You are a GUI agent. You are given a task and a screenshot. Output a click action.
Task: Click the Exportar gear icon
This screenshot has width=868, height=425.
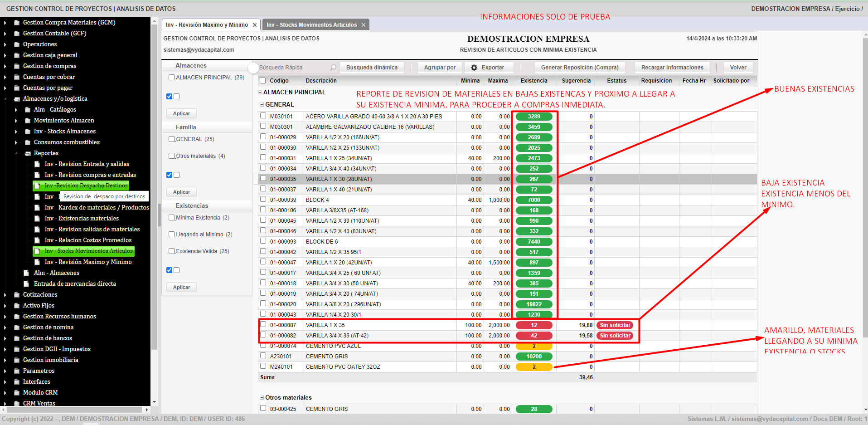point(474,68)
